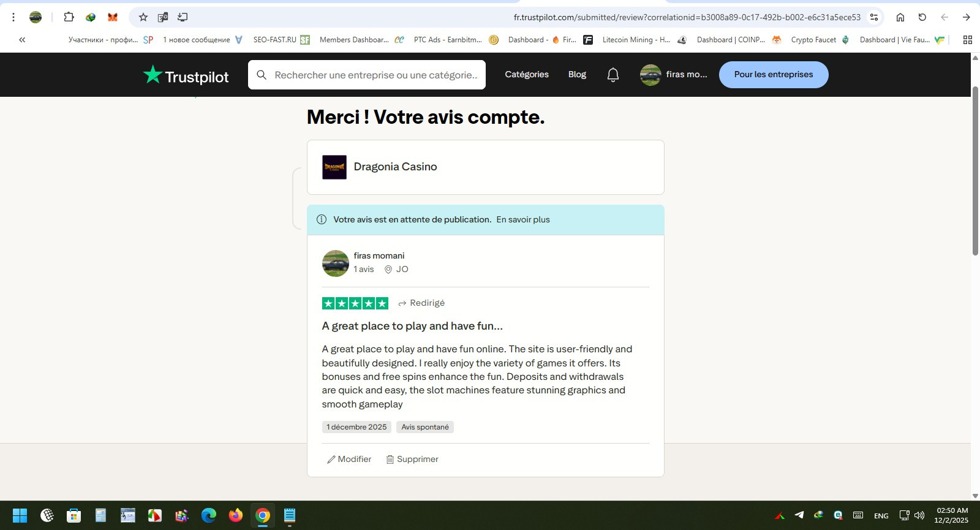This screenshot has height=530, width=980.
Task: Open clock and date 02:50 AM
Action: click(952, 515)
